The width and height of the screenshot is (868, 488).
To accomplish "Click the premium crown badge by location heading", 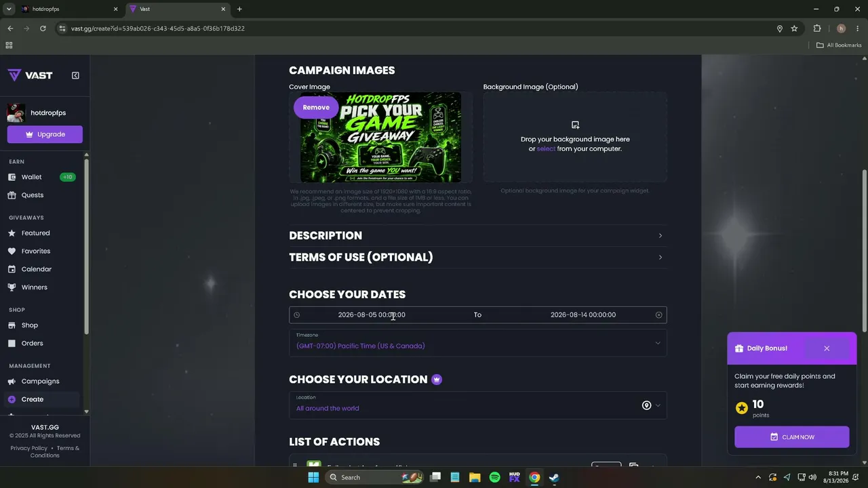I will tap(437, 380).
